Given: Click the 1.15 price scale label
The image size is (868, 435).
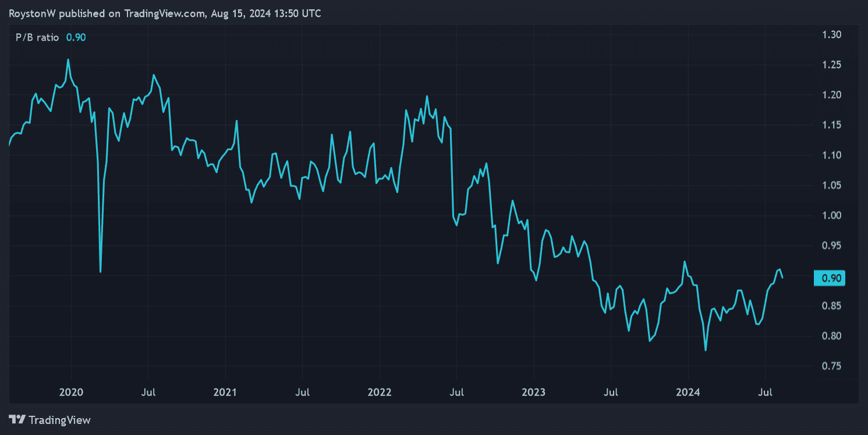Looking at the screenshot, I should (832, 125).
